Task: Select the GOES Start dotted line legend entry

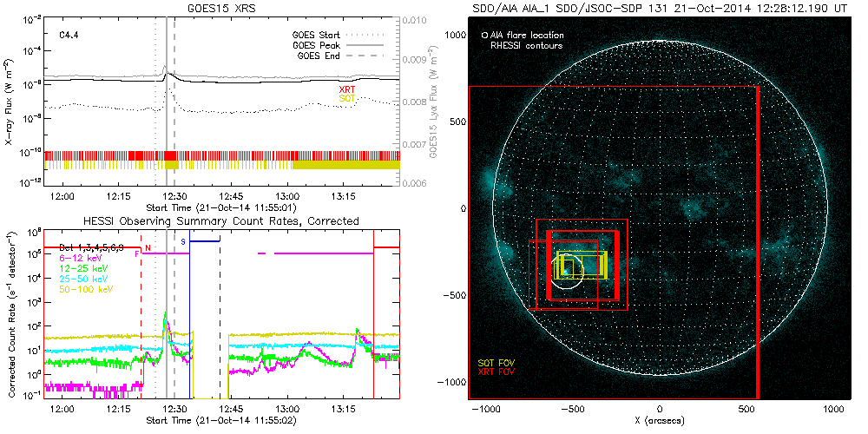Action: 343,36
